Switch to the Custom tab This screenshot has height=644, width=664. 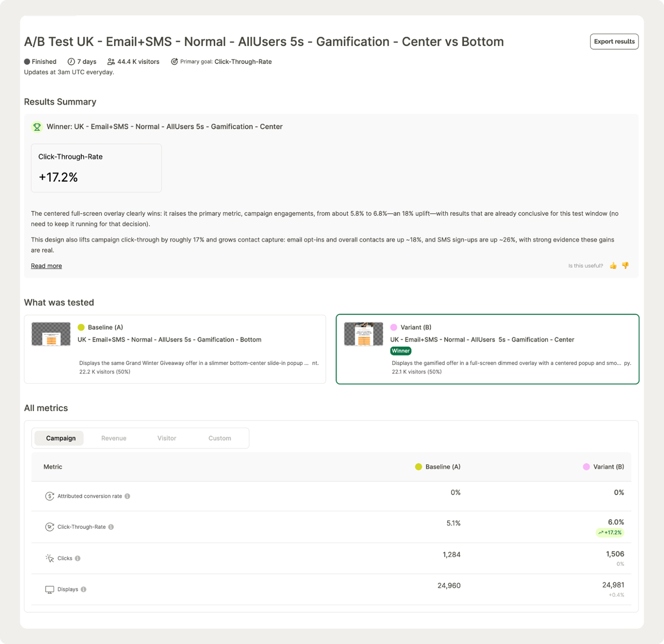(x=219, y=438)
